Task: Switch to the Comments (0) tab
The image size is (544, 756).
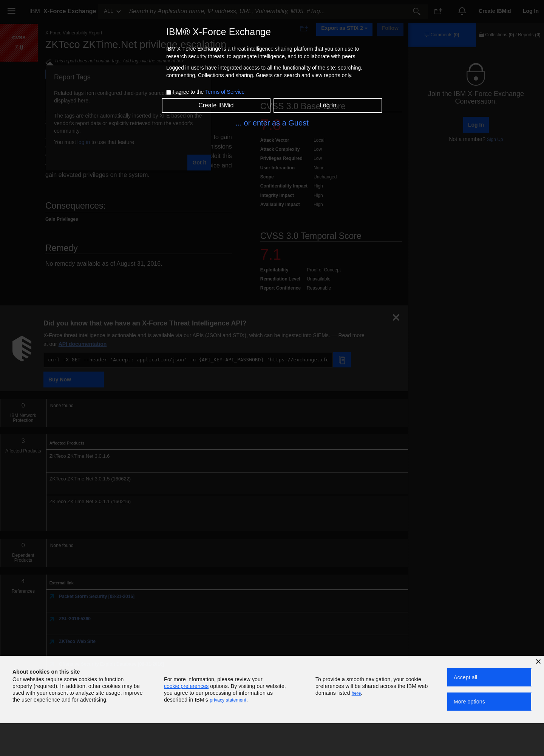Action: (442, 35)
